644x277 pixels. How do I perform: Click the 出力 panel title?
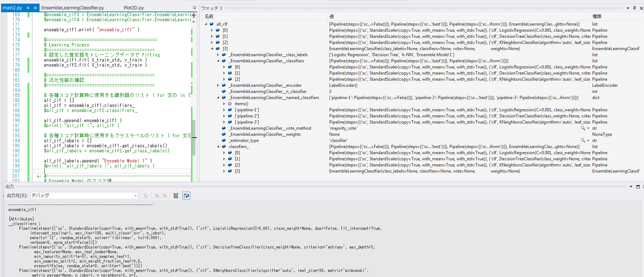pos(10,187)
